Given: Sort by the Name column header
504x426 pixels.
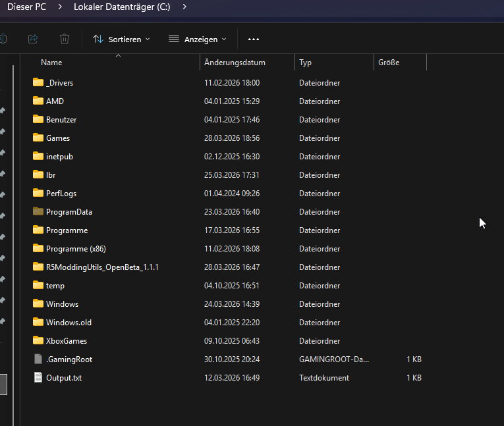Looking at the screenshot, I should pyautogui.click(x=51, y=63).
